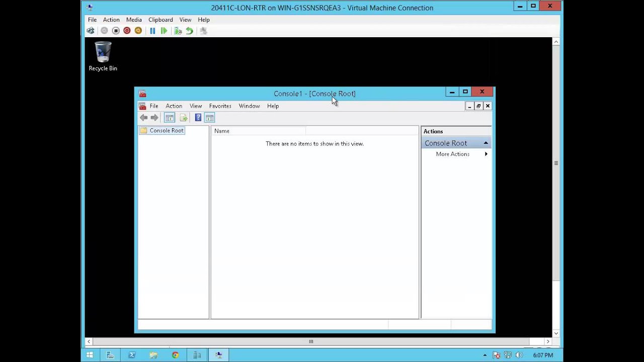This screenshot has height=362, width=644.
Task: Collapse the Console Root actions section
Action: click(x=486, y=143)
